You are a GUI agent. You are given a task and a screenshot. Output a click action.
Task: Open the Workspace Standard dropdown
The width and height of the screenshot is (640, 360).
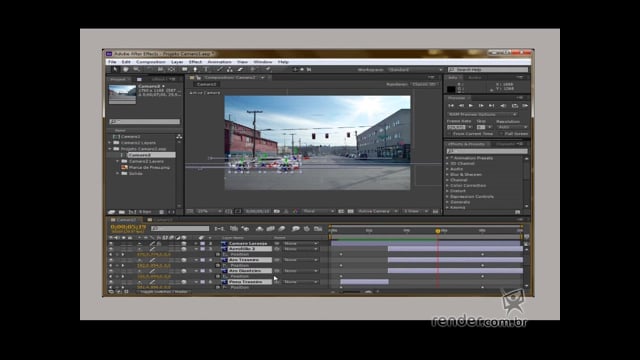click(415, 70)
